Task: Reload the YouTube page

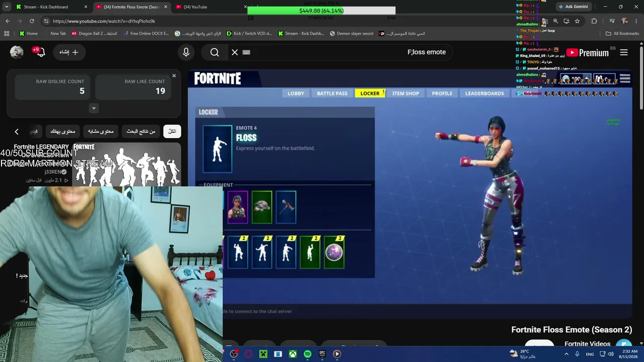Action: tap(32, 21)
